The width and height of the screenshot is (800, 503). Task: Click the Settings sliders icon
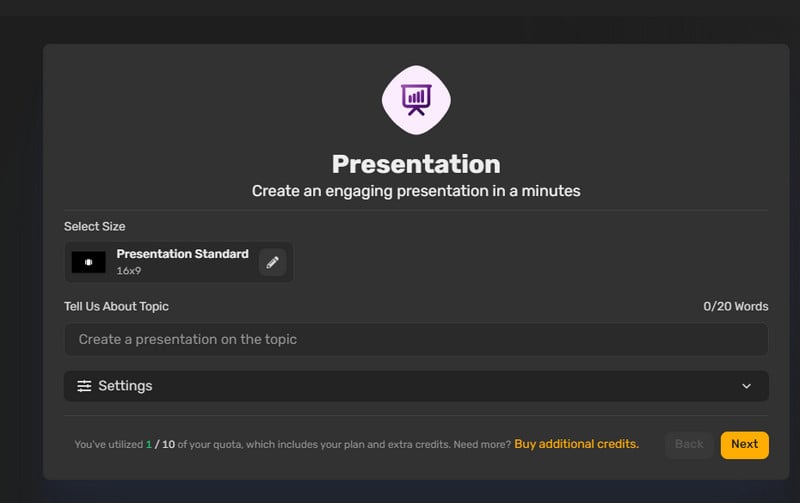[84, 386]
